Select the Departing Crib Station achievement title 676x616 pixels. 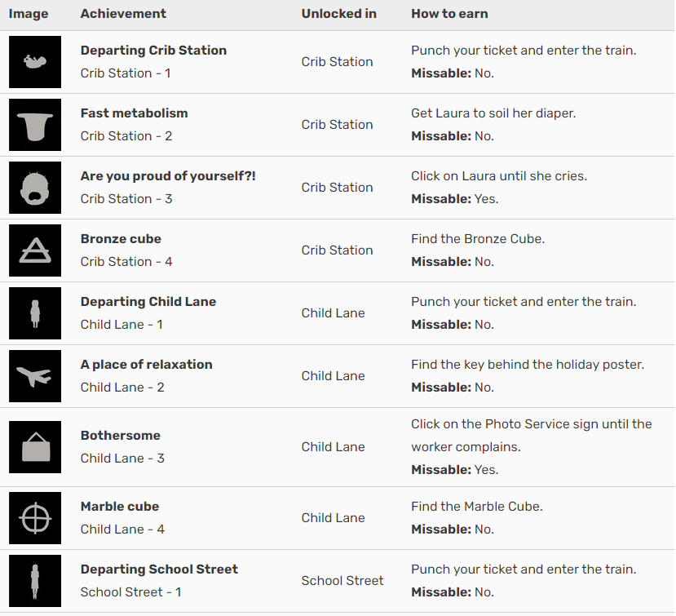tap(153, 51)
